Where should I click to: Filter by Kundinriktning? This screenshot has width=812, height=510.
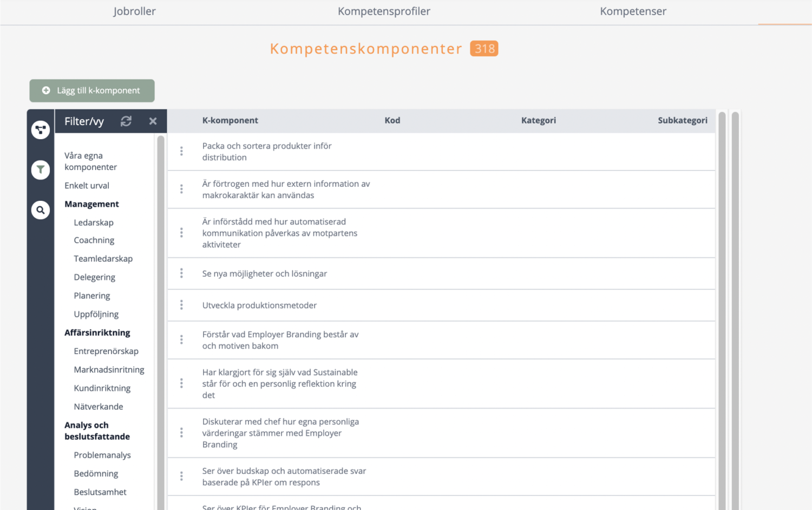pos(102,388)
